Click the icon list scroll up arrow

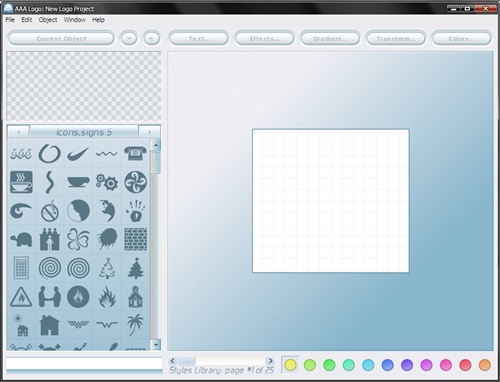156,145
